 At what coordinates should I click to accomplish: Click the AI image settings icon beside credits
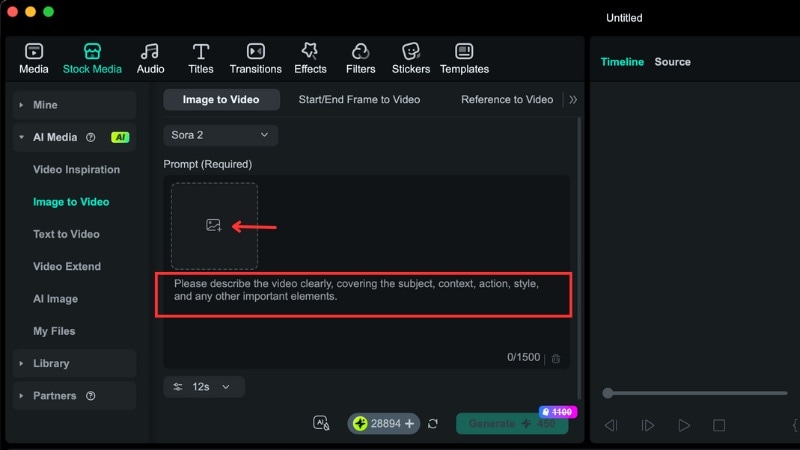[x=321, y=423]
